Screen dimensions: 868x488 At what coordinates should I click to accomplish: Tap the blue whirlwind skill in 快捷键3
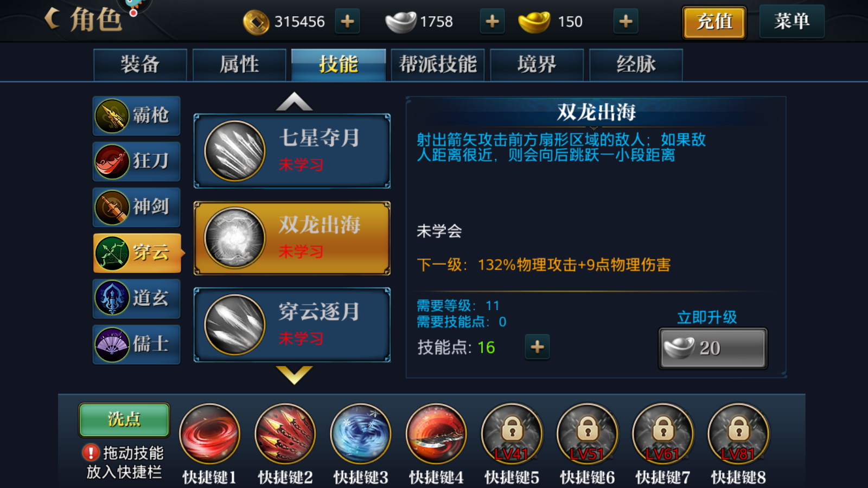pyautogui.click(x=360, y=434)
